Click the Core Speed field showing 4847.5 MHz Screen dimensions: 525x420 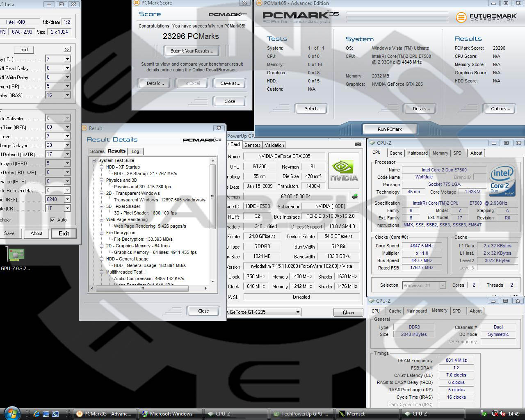(x=421, y=246)
